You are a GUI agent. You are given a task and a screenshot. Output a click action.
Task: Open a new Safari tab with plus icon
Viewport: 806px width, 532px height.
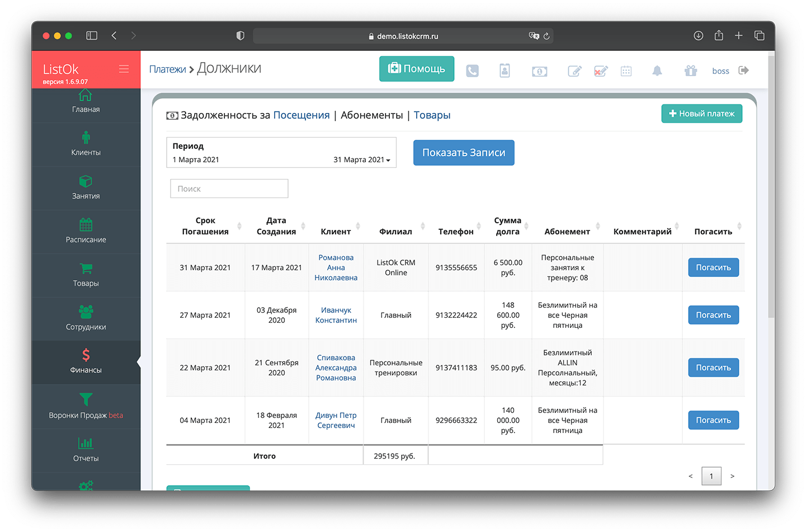(x=739, y=36)
